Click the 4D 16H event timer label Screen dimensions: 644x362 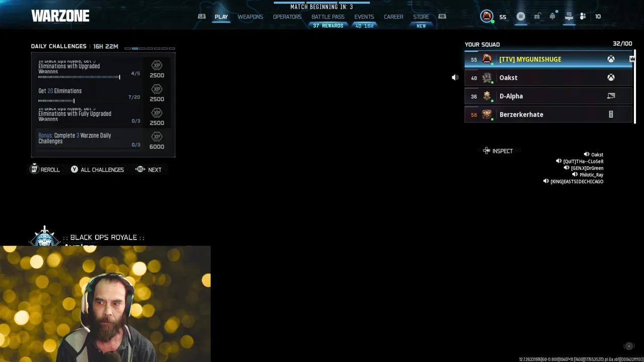point(364,26)
